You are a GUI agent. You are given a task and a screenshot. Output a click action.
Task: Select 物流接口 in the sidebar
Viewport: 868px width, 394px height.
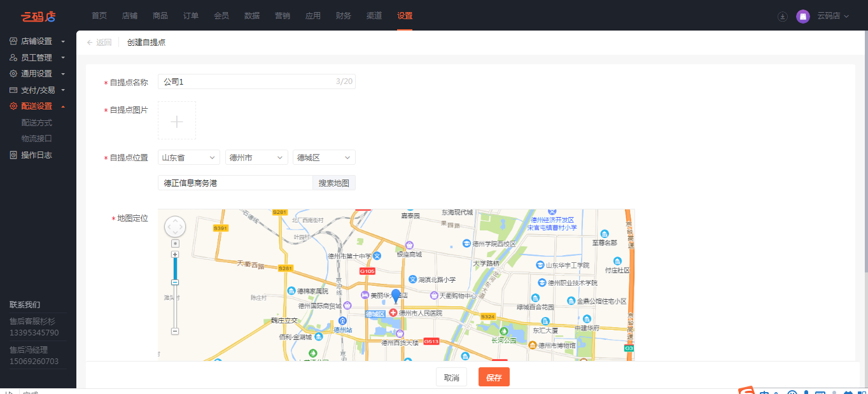click(x=36, y=138)
